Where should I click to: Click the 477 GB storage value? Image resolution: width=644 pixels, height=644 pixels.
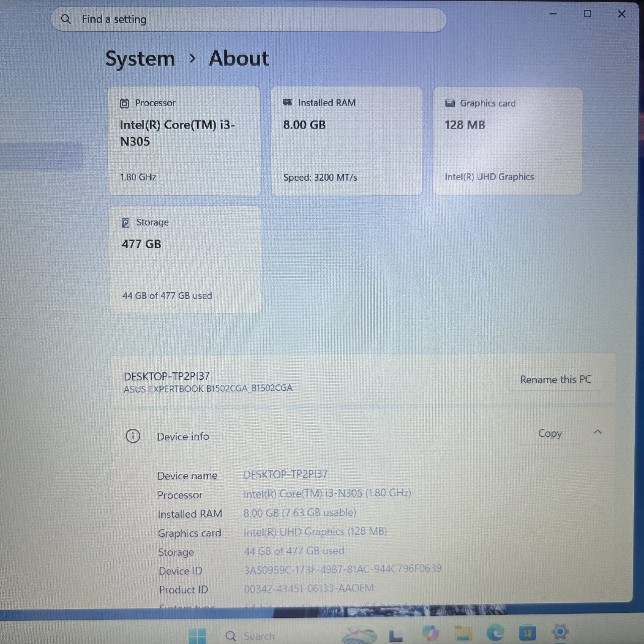[141, 244]
